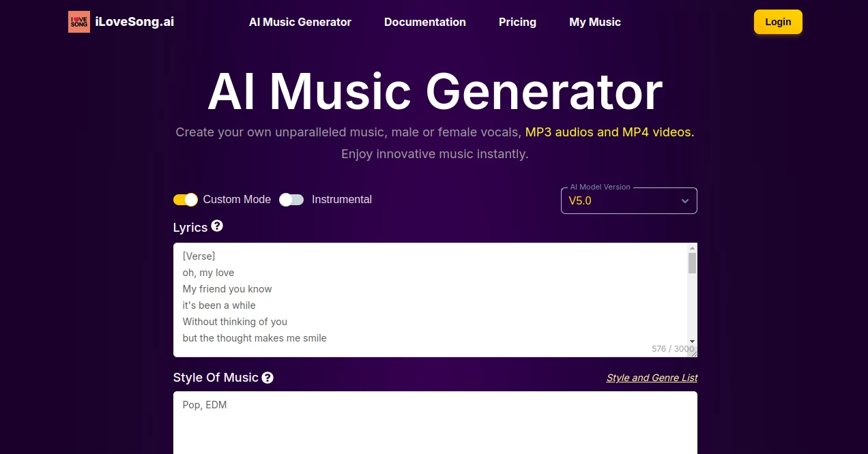Open the AI Model Version dropdown
Image resolution: width=868 pixels, height=454 pixels.
pos(628,200)
